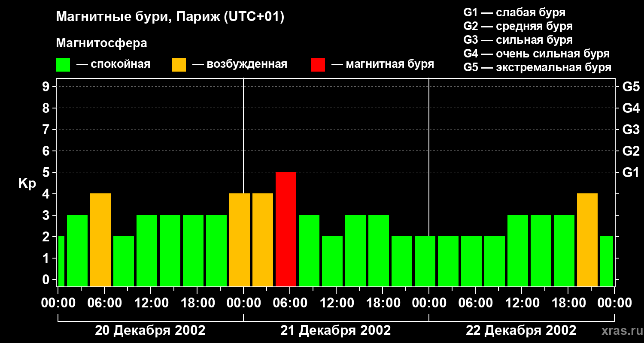
Task: Click the Kp axis value 9
Action: point(46,87)
